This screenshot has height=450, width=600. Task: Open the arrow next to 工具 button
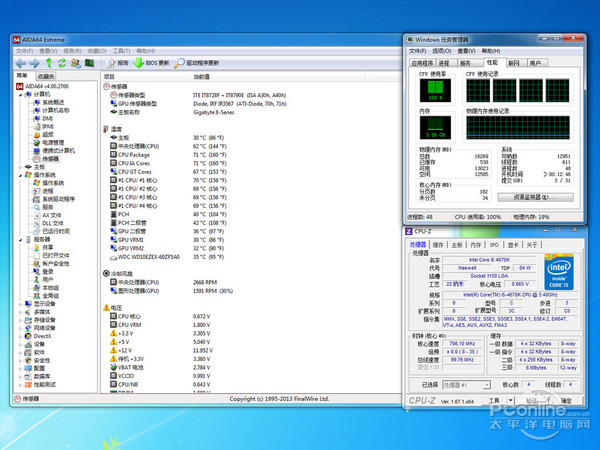pyautogui.click(x=510, y=401)
